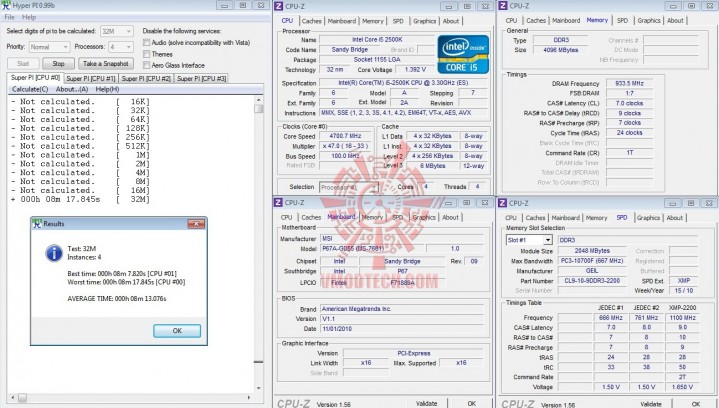
Task: Click OK in bottom-left CPU-Z window
Action: [x=471, y=403]
